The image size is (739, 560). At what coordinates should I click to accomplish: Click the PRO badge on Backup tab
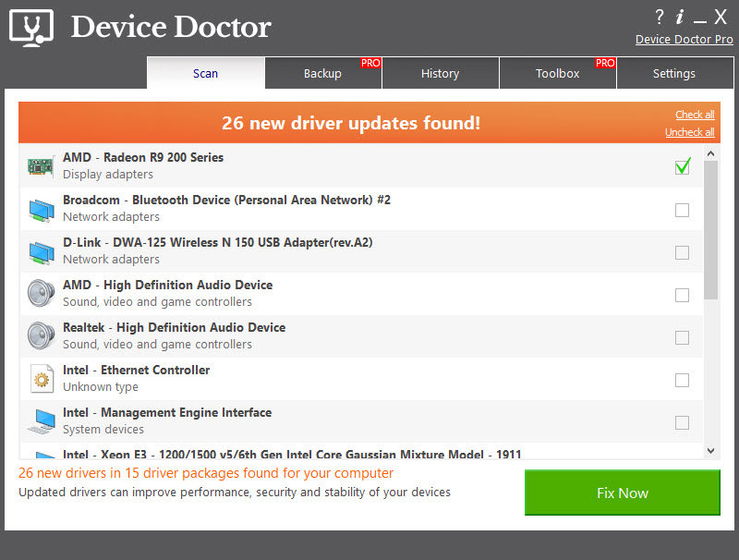(x=370, y=63)
